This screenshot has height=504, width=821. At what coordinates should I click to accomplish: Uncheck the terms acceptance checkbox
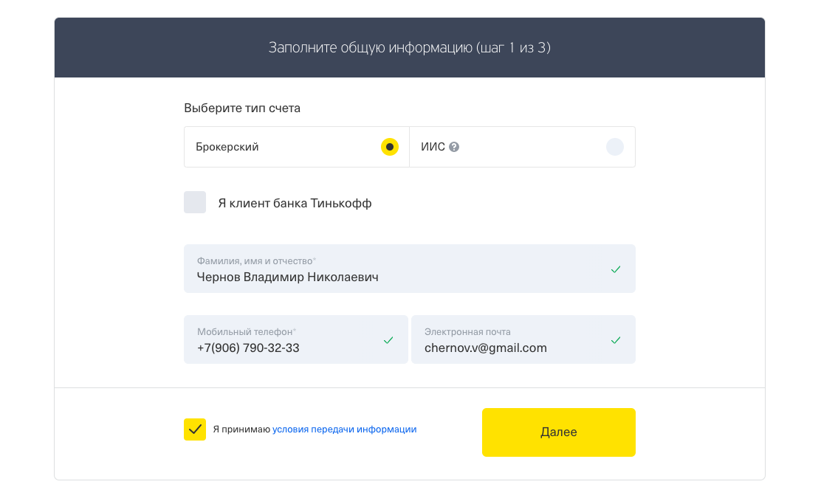pyautogui.click(x=195, y=429)
